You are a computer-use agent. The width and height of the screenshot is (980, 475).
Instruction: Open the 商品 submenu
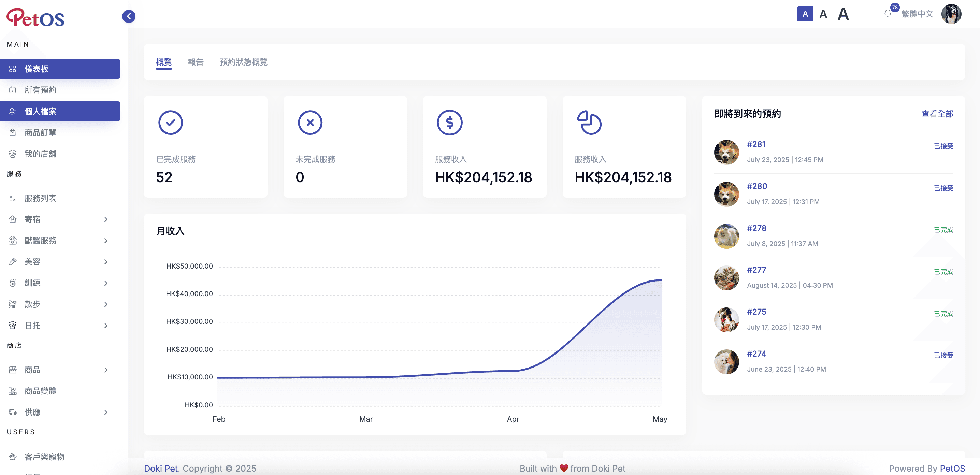(x=105, y=370)
